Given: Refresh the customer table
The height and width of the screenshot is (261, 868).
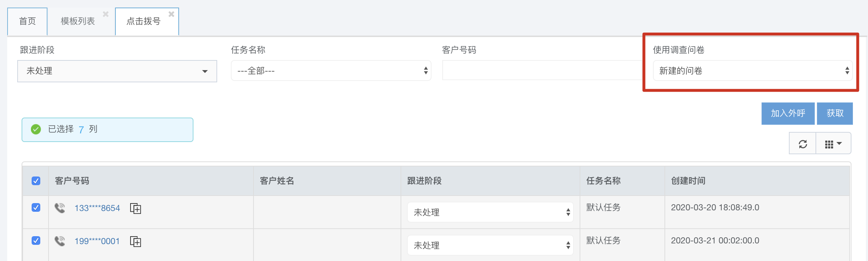Looking at the screenshot, I should (803, 144).
